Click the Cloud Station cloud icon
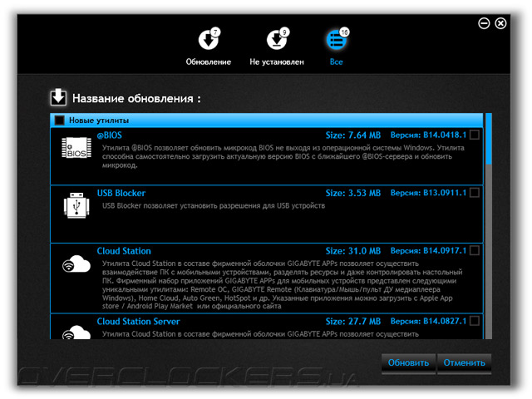Screen dimensions: 532x399 [x=76, y=264]
